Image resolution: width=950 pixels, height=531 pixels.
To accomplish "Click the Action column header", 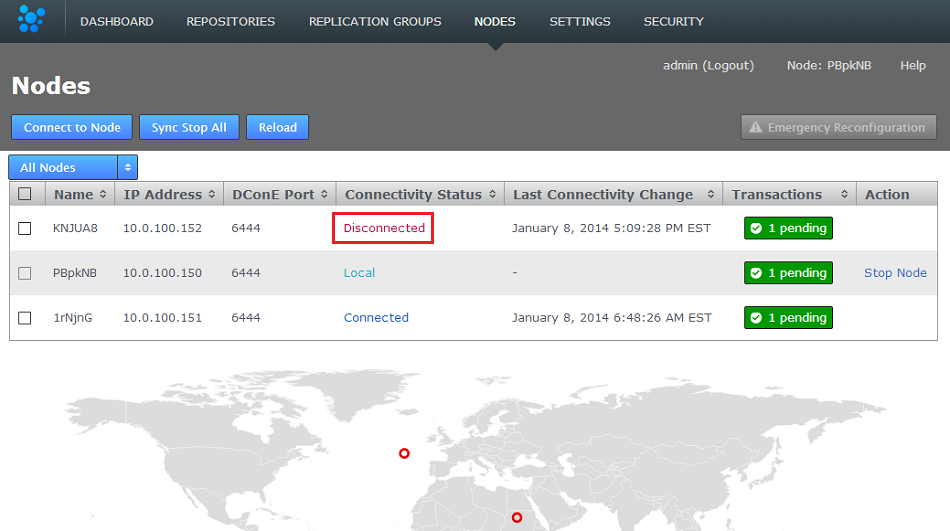I will click(x=887, y=195).
